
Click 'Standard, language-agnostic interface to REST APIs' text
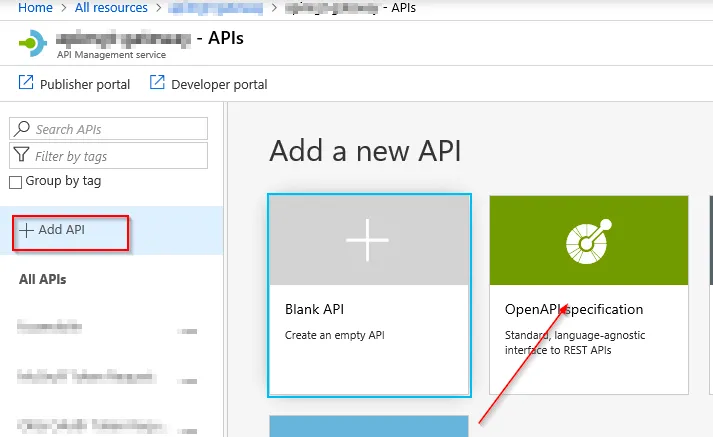point(575,342)
